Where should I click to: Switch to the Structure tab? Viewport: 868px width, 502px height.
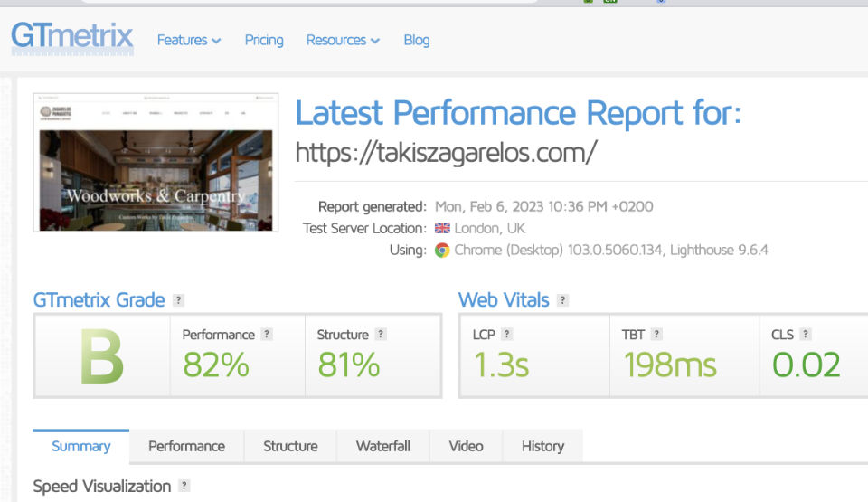(x=290, y=446)
